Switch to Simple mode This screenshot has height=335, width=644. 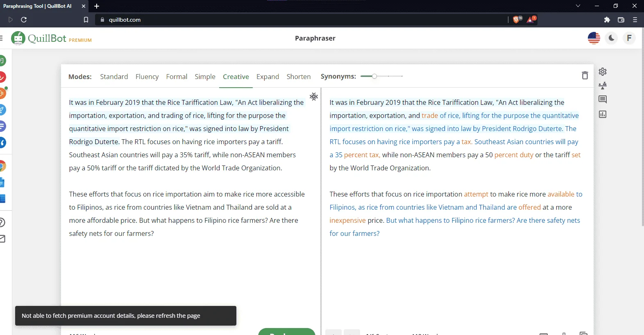(x=205, y=77)
